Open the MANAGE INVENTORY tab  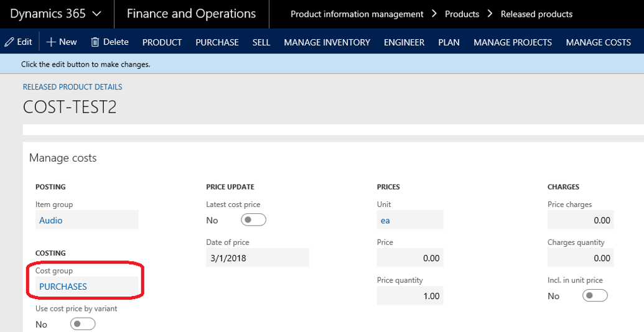click(327, 42)
